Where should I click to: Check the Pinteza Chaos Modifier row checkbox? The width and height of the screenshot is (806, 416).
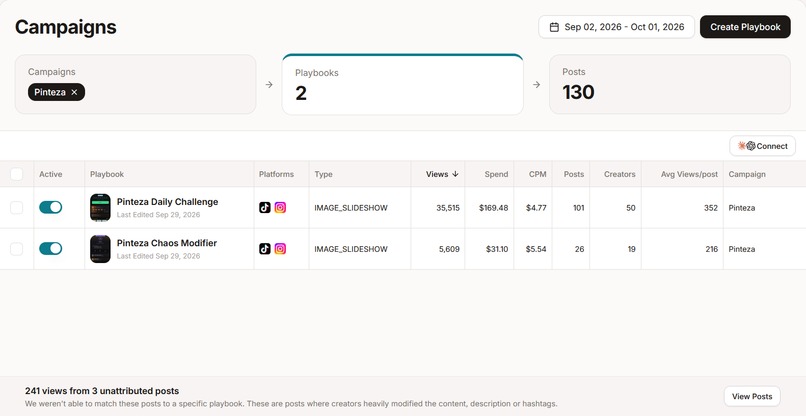[x=16, y=249]
